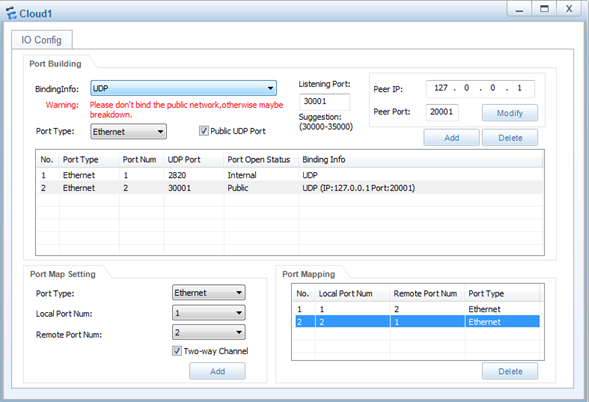Click Add button in Port Building
The image size is (589, 402).
(x=452, y=138)
